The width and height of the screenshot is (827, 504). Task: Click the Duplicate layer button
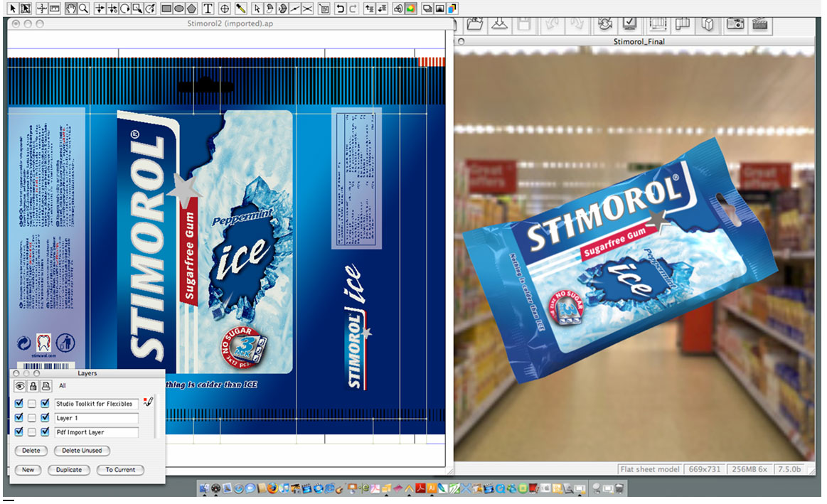(69, 470)
